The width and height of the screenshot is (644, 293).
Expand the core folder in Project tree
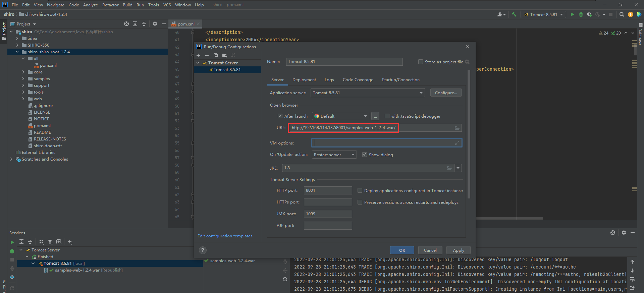point(23,72)
